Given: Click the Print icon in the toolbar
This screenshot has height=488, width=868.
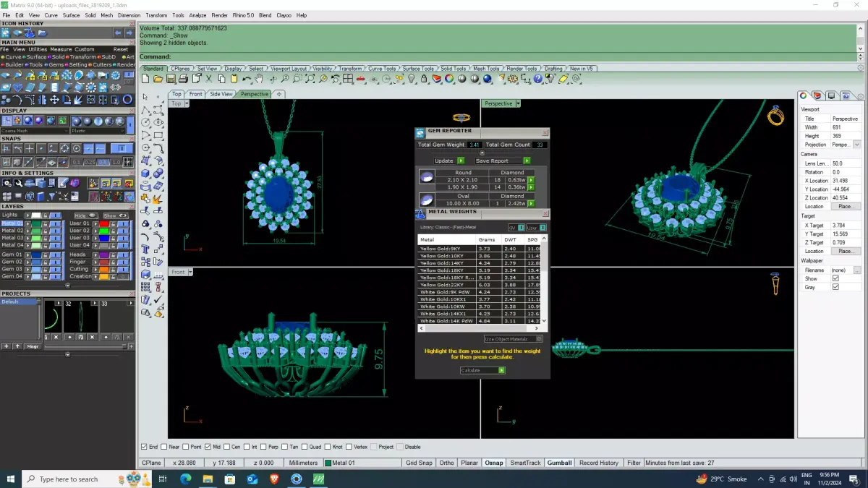Looking at the screenshot, I should pos(183,79).
